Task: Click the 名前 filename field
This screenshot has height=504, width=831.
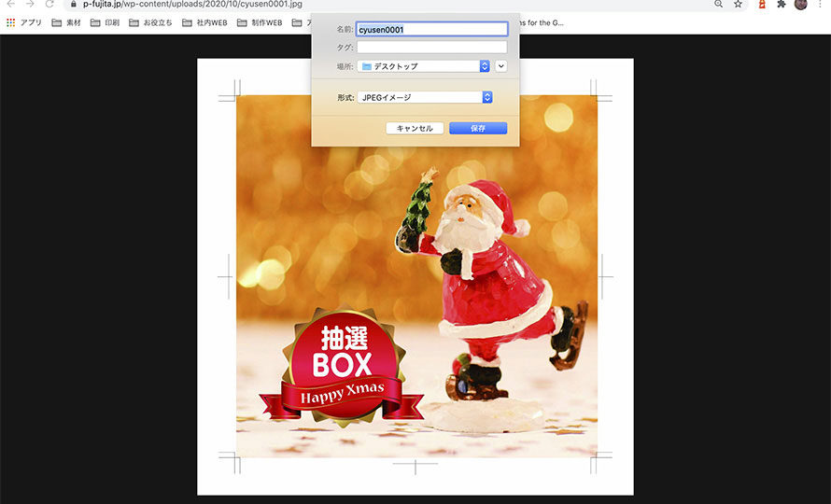Action: pyautogui.click(x=431, y=30)
